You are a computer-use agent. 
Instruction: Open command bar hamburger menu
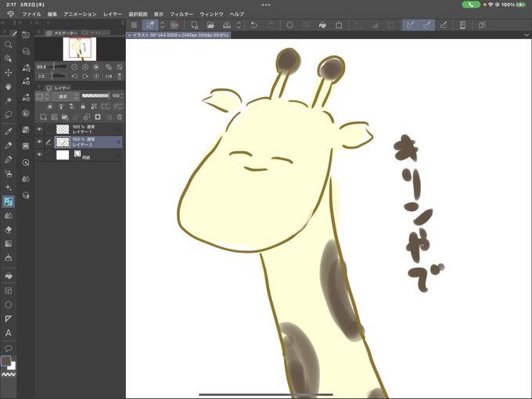tap(134, 25)
